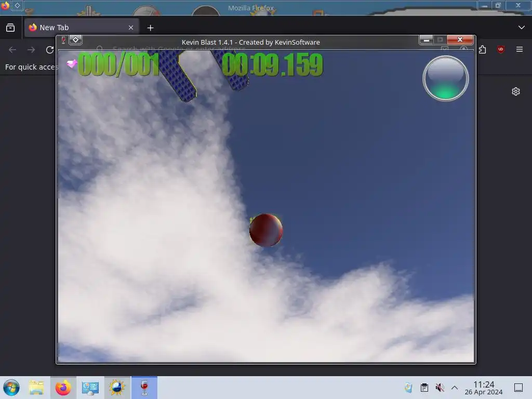Select the New Tab tab in Firefox
Image resolution: width=532 pixels, height=399 pixels.
point(82,28)
